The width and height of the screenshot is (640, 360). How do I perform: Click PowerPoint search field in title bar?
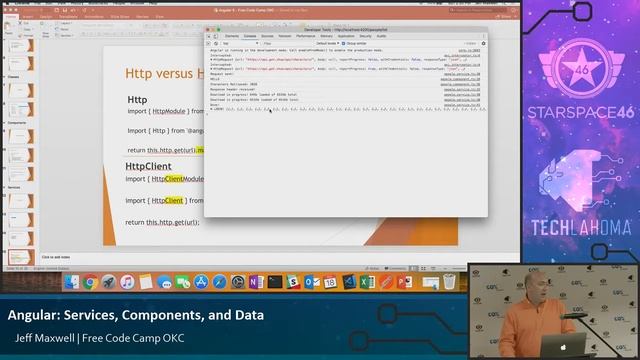[x=478, y=10]
